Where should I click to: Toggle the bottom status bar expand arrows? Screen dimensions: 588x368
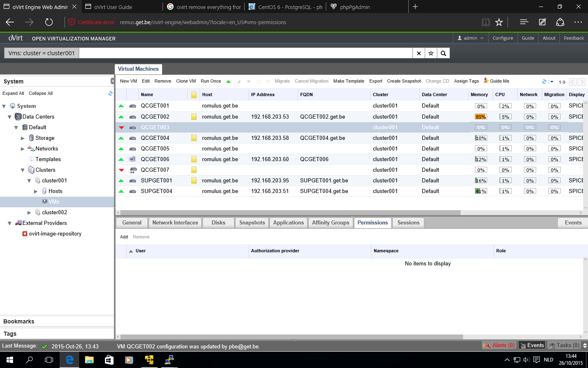coord(585,346)
